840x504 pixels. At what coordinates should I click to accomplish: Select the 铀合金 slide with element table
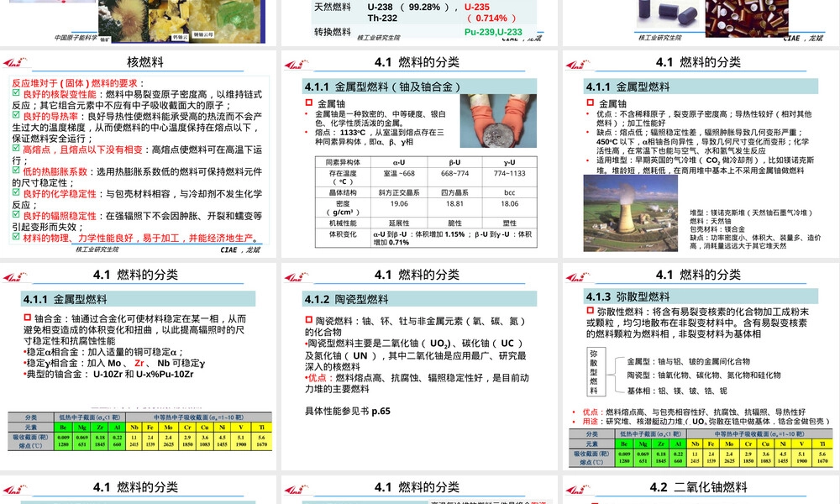click(139, 366)
